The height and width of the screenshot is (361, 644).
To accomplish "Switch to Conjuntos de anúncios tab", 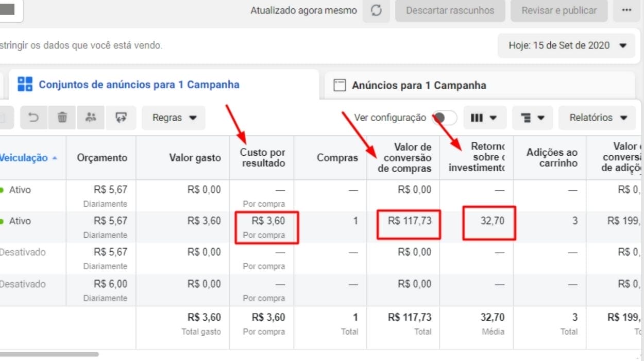I will (139, 85).
